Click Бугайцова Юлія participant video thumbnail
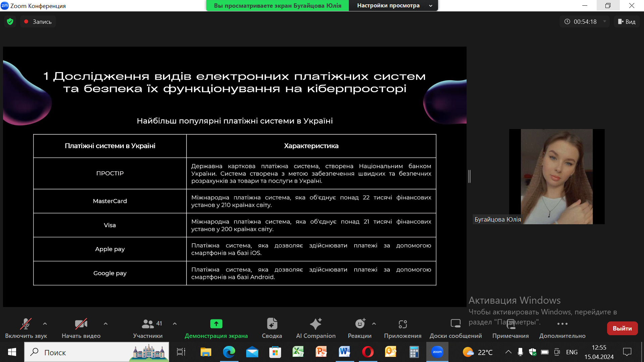 [556, 177]
